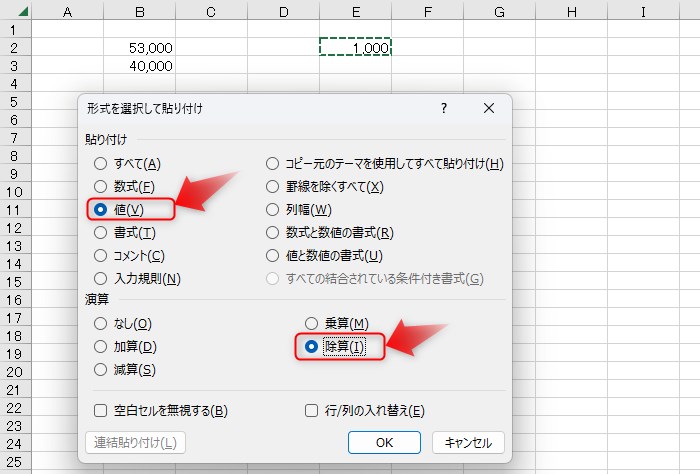
Task: Select column B header
Action: click(x=139, y=11)
